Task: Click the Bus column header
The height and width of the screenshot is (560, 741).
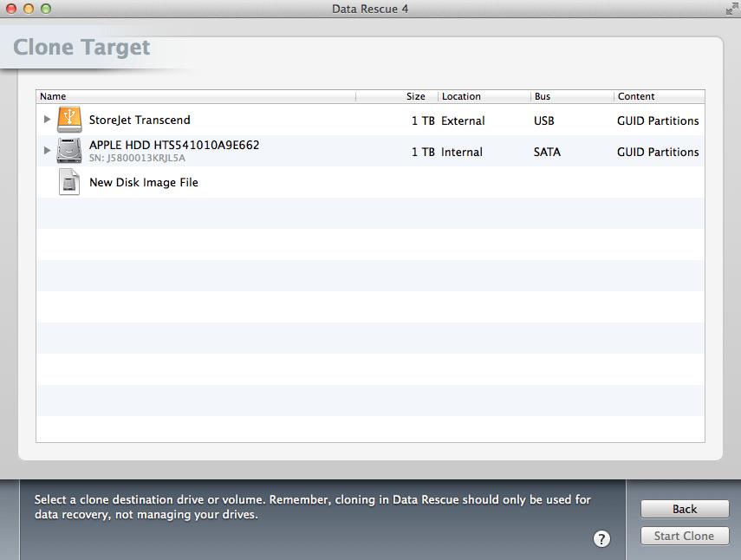Action: tap(544, 96)
